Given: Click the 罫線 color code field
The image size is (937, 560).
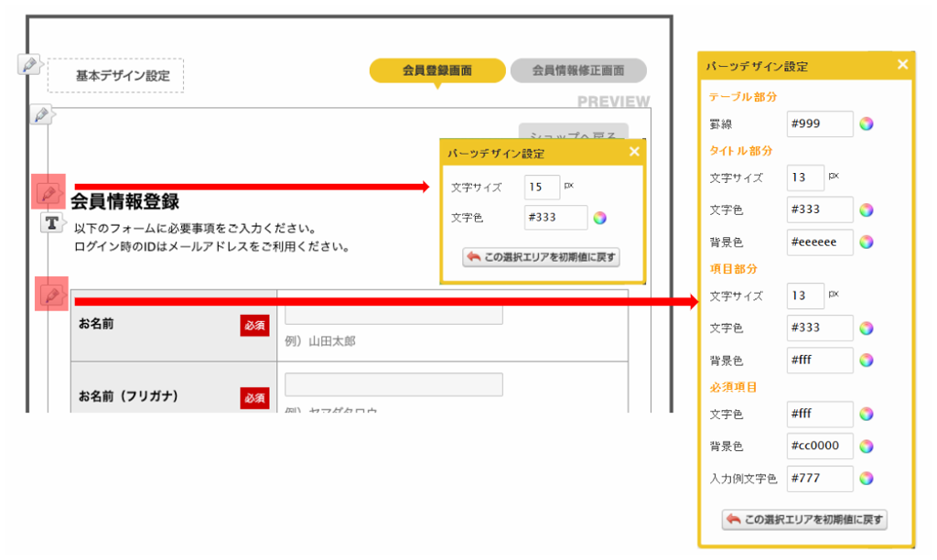Looking at the screenshot, I should coord(820,124).
